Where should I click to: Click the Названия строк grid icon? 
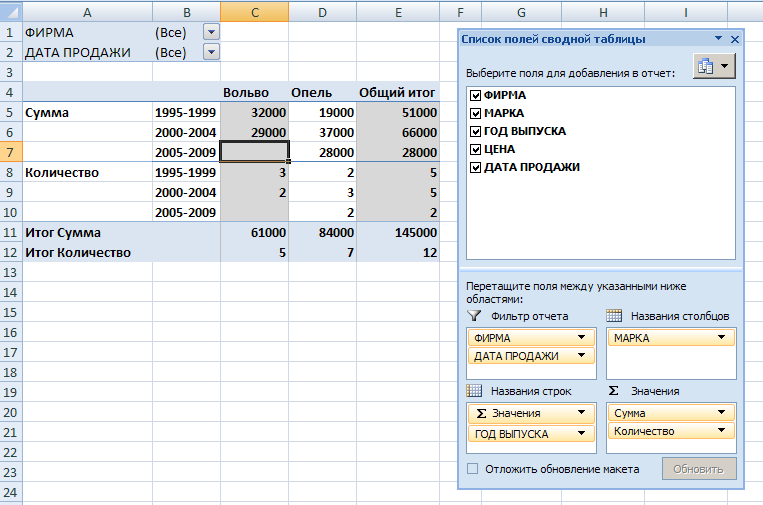coord(474,391)
